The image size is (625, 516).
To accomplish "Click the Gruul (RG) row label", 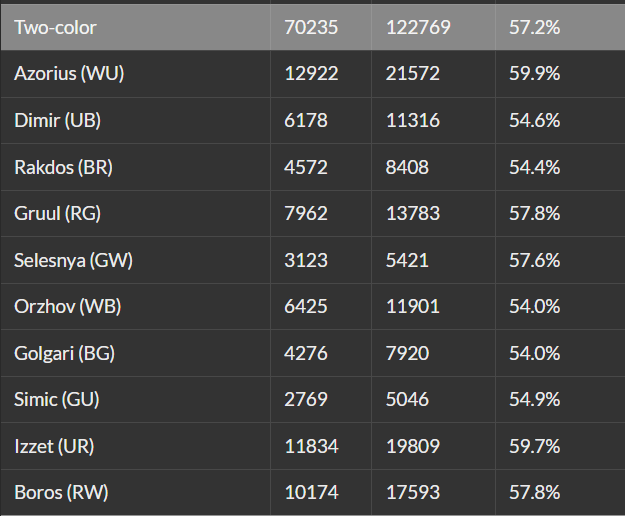I will tap(57, 213).
